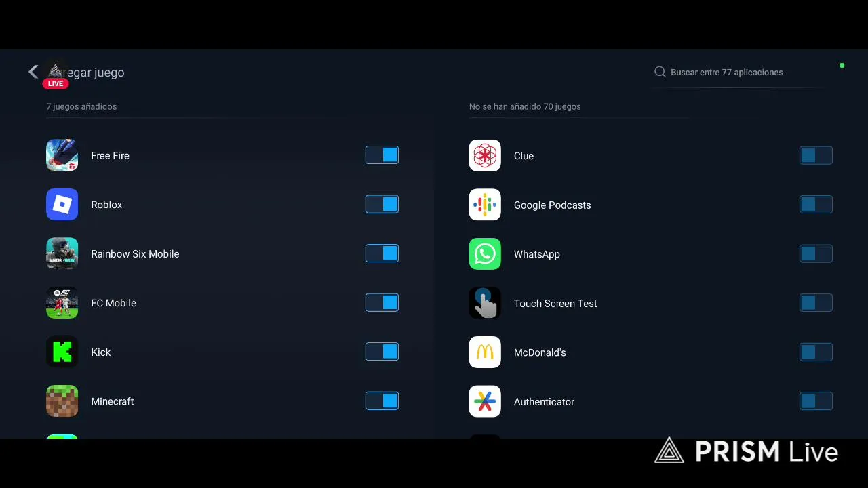Select the Touch Screen Test label
The width and height of the screenshot is (868, 488).
tap(555, 304)
